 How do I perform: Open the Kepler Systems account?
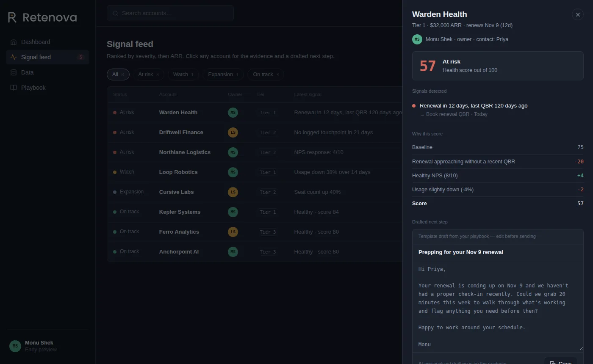180,212
